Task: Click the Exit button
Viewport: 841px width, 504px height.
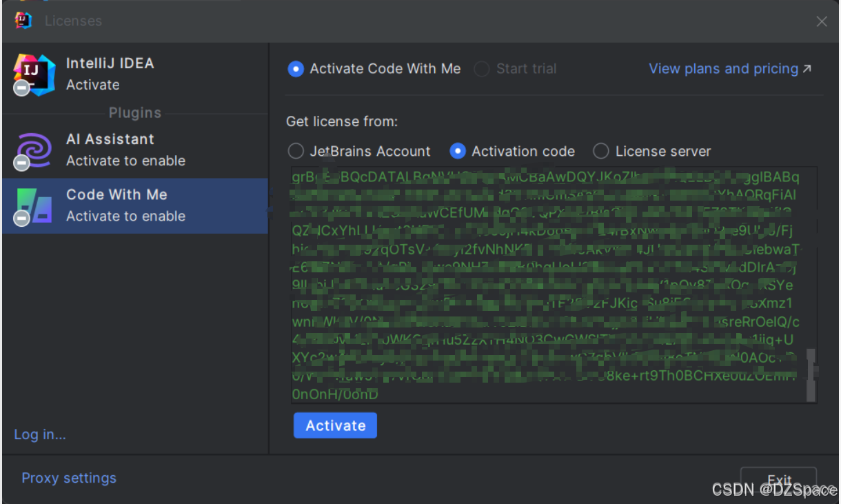Action: [x=778, y=481]
